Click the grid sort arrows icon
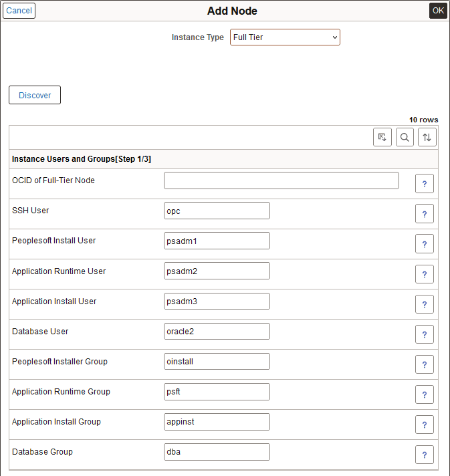This screenshot has height=476, width=450. (x=427, y=138)
